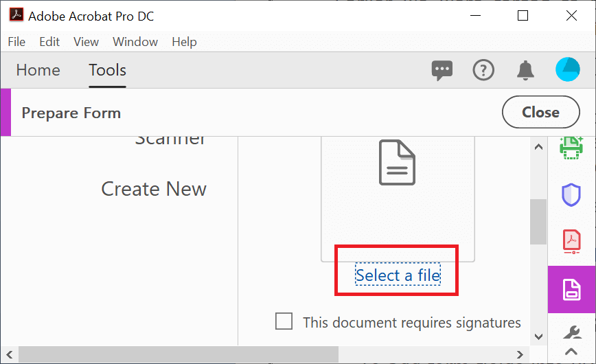Select the red PDF optimize tool icon
This screenshot has width=596, height=364.
pos(571,242)
